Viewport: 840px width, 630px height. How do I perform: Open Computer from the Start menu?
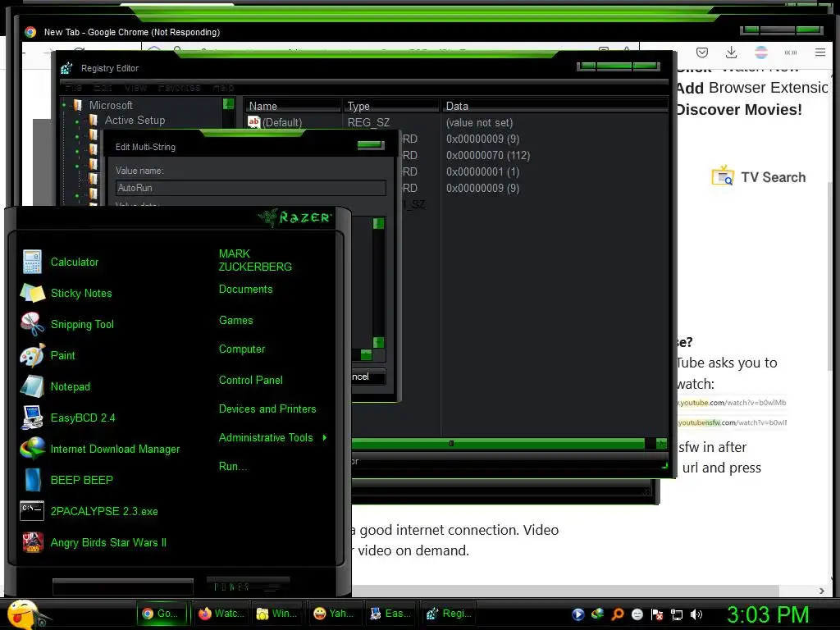pyautogui.click(x=242, y=349)
